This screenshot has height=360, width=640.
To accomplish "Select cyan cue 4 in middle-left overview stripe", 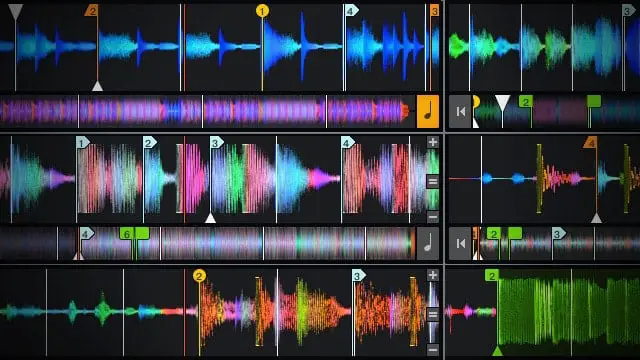I will [87, 234].
